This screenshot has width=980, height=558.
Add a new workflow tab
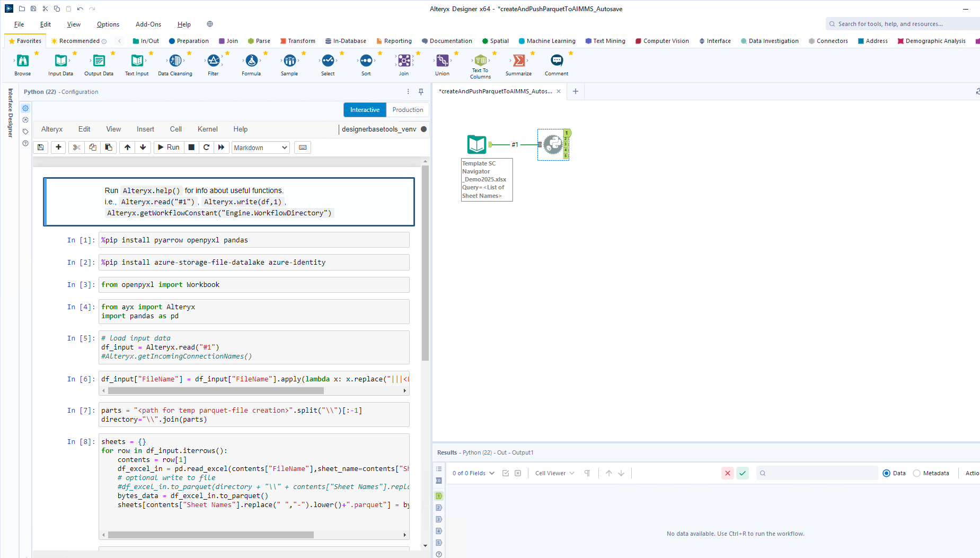pos(576,91)
